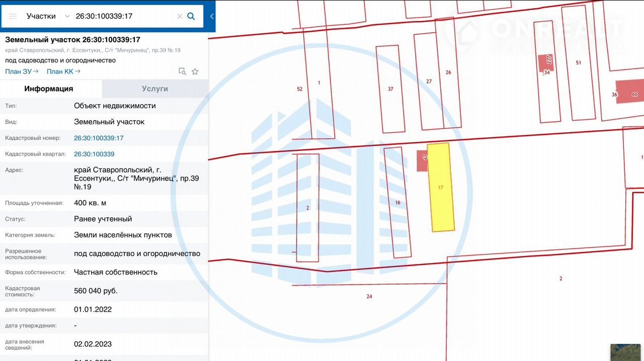The width and height of the screenshot is (644, 361).
Task: Switch basemap via satellite thumbnail
Action: pyautogui.click(x=626, y=352)
